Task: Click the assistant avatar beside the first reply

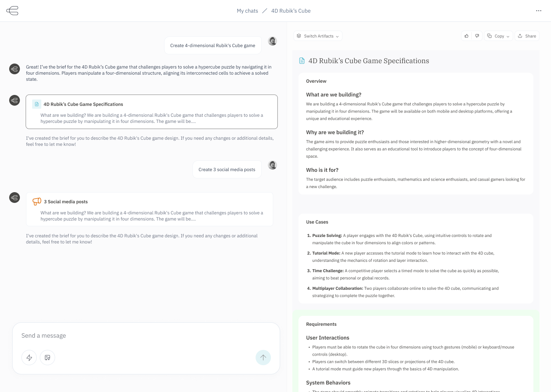Action: [15, 69]
